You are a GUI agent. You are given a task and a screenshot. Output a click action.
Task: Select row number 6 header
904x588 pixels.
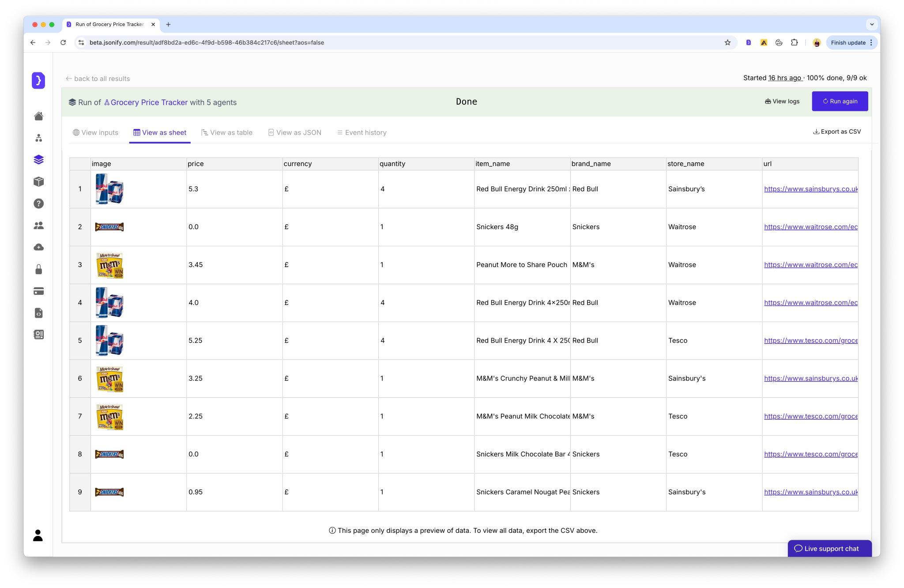(x=80, y=378)
